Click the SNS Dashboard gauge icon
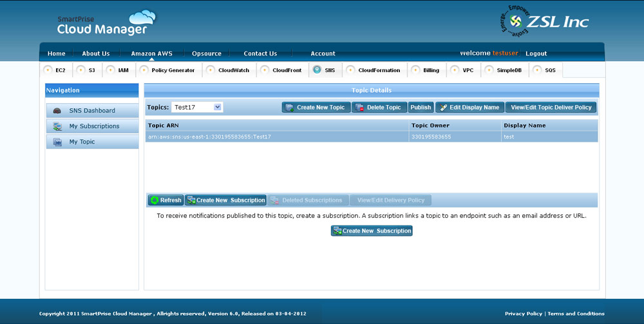 [x=57, y=110]
